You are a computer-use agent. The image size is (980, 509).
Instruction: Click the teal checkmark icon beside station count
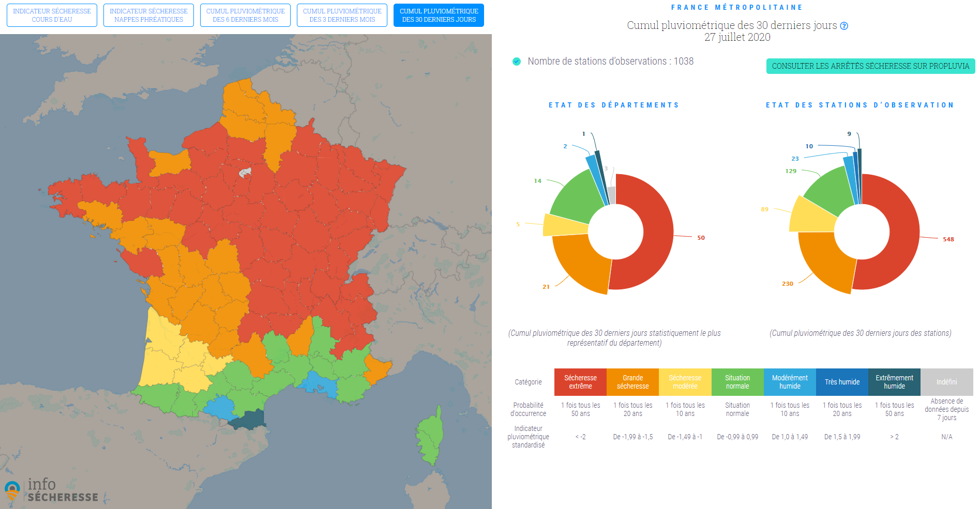516,61
